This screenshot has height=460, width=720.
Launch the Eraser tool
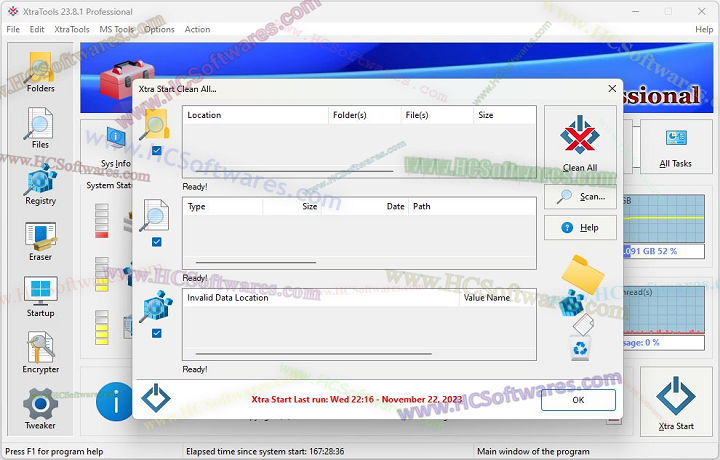click(x=40, y=241)
